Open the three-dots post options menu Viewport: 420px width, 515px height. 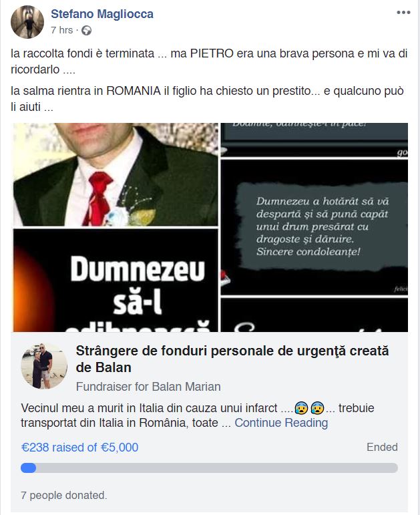[x=403, y=13]
